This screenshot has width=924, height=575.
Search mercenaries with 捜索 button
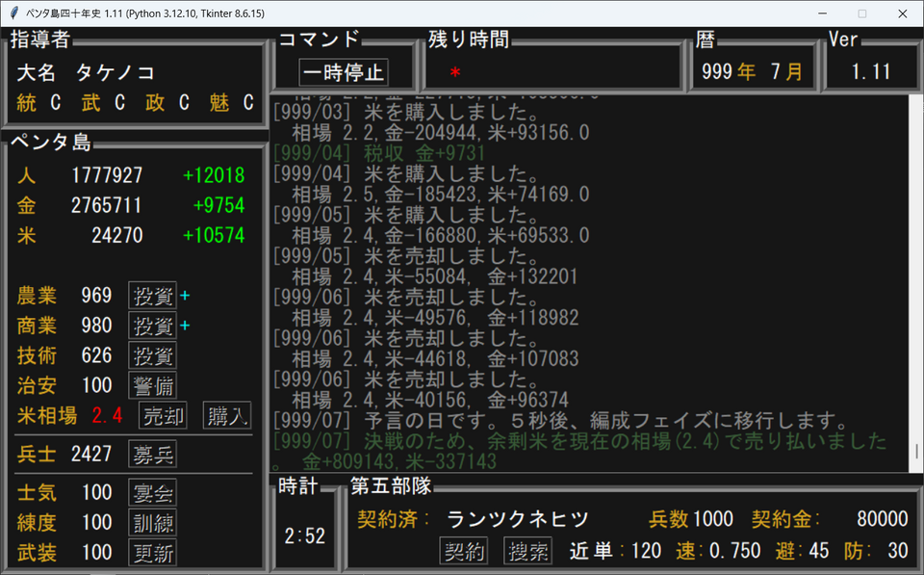point(527,551)
